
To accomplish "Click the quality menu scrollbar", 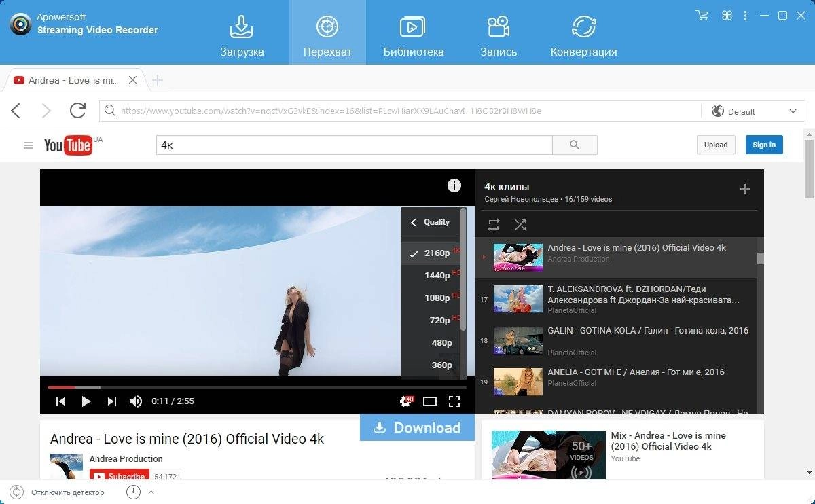I will (463, 269).
